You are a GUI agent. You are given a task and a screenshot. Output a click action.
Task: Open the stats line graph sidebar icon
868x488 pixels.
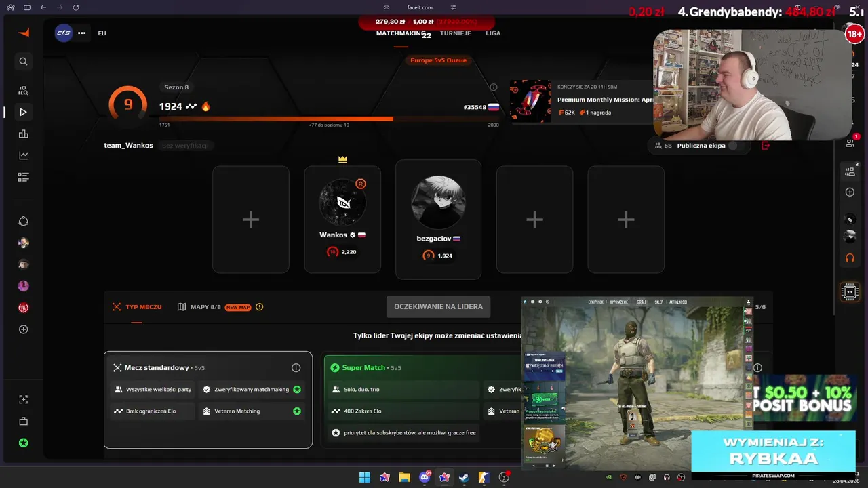pyautogui.click(x=23, y=155)
